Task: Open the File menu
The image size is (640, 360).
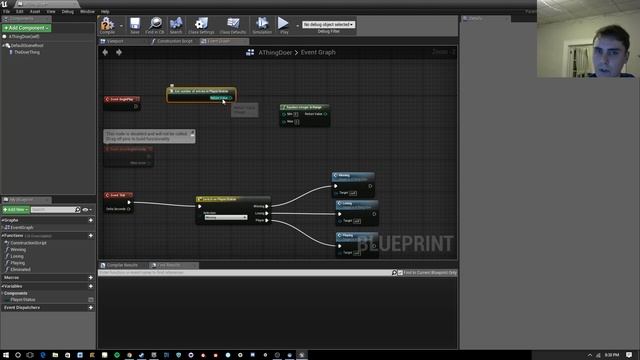Action: click(x=7, y=11)
